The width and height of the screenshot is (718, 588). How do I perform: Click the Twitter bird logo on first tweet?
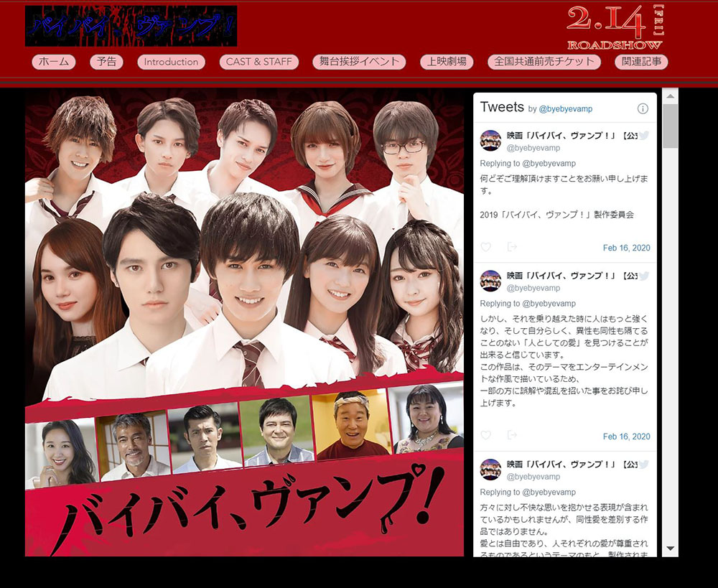[x=644, y=135]
